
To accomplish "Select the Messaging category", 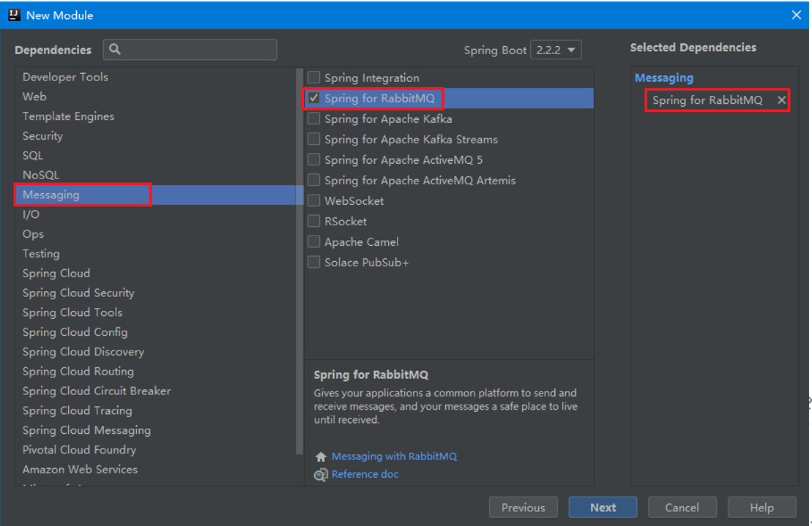I will point(155,195).
